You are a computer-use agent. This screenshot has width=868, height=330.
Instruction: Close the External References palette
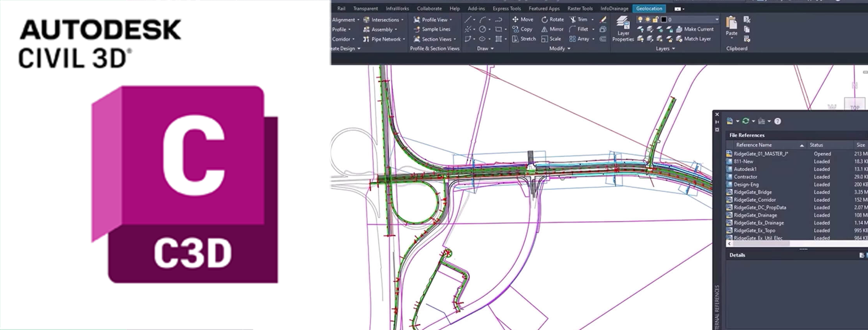pyautogui.click(x=717, y=114)
